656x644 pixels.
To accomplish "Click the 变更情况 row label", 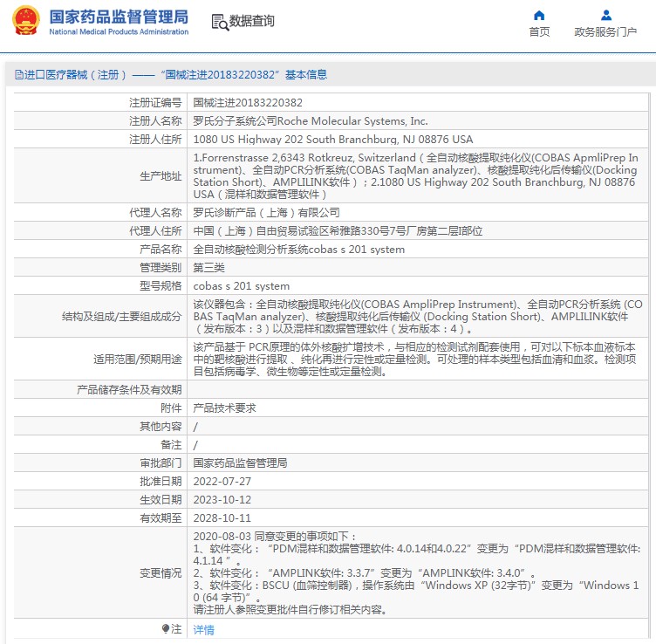I will pos(161,572).
